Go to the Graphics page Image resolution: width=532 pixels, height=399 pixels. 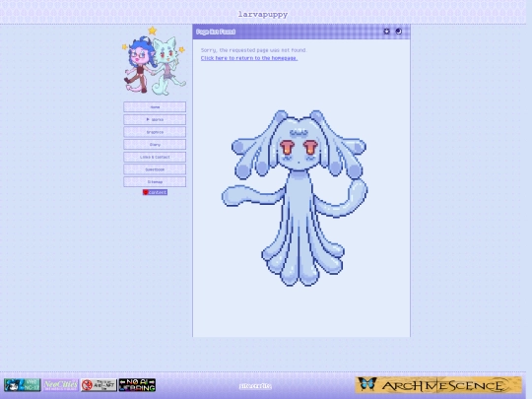[x=155, y=132]
